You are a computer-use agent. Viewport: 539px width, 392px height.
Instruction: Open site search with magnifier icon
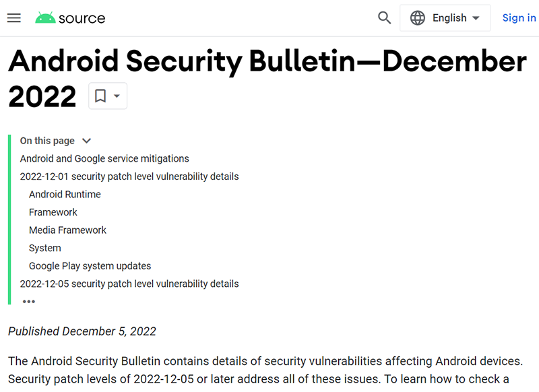385,18
